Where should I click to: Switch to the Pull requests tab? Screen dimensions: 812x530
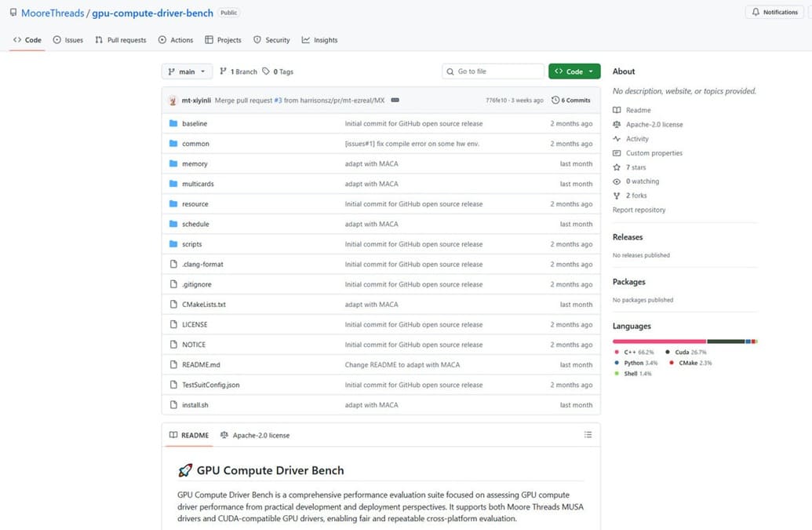tap(120, 39)
